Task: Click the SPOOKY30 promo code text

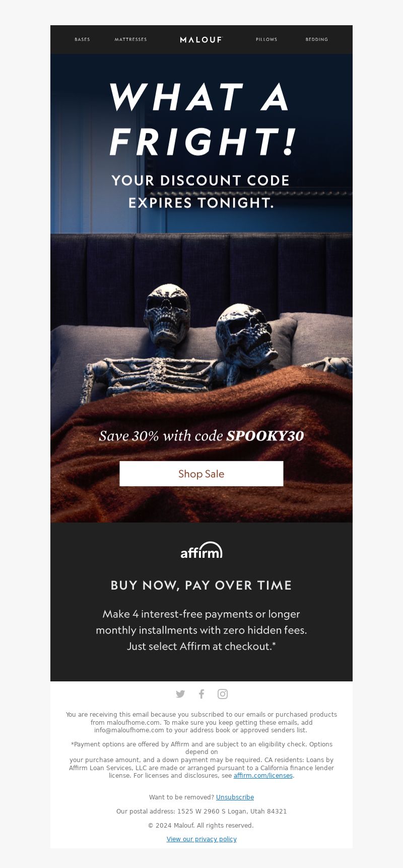Action: point(265,436)
